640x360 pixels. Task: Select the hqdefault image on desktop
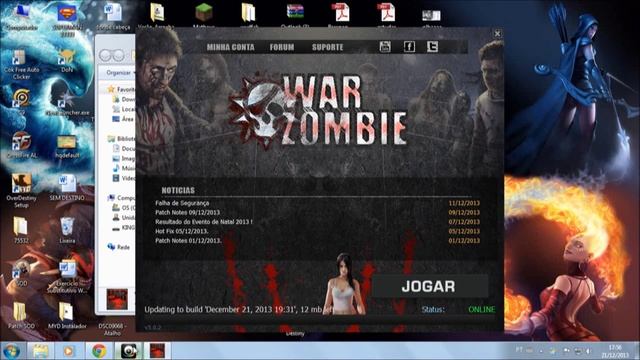pos(67,146)
